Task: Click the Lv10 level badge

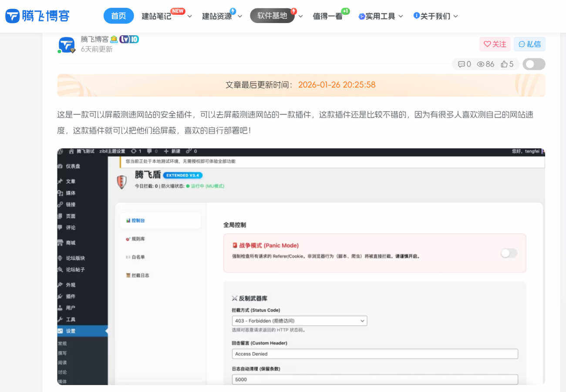Action: click(129, 39)
